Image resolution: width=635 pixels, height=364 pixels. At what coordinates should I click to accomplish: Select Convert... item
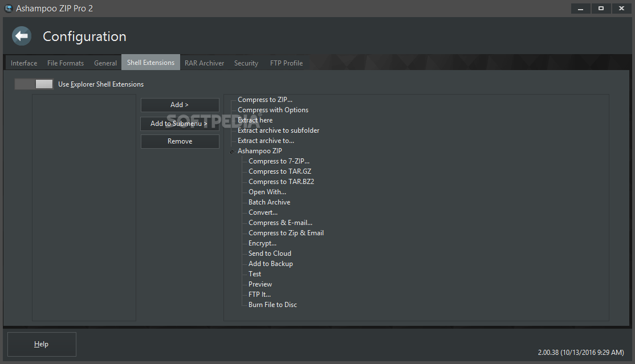[263, 212]
